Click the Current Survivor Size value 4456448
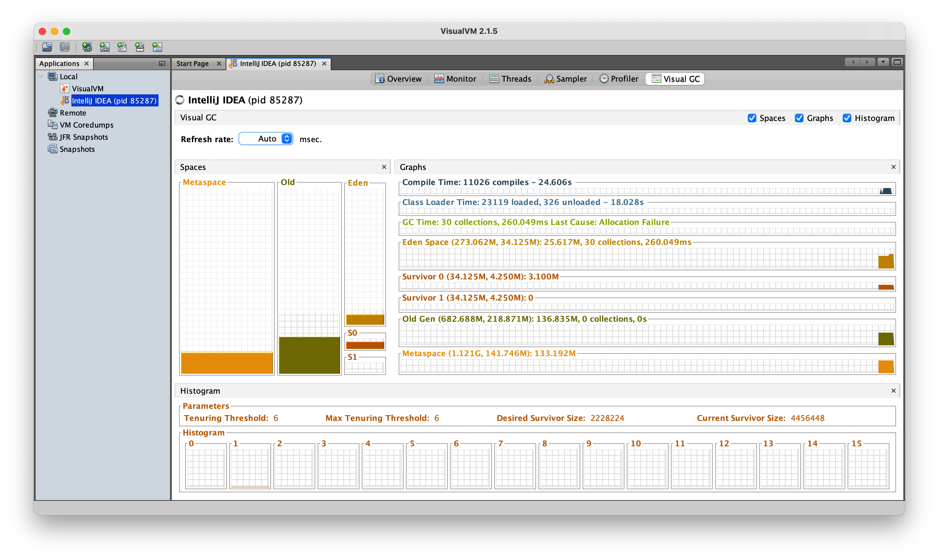The image size is (939, 560). (x=807, y=418)
